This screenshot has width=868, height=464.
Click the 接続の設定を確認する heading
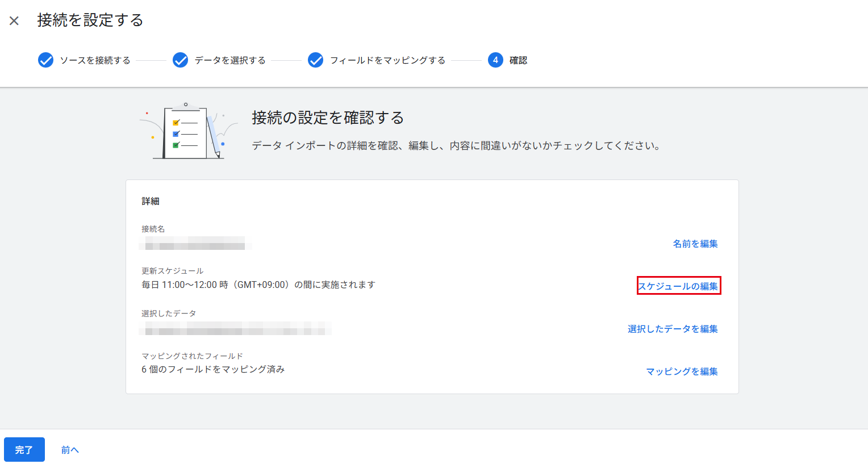click(x=328, y=118)
